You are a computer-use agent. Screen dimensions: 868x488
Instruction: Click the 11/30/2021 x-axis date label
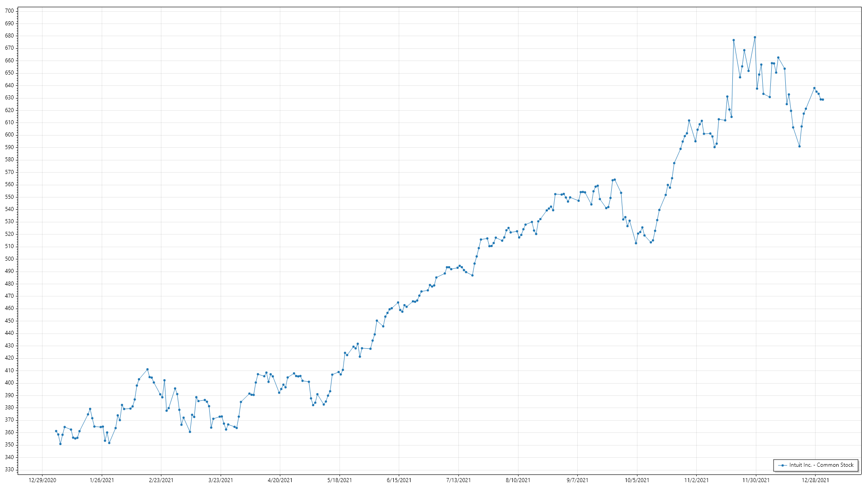coord(755,480)
